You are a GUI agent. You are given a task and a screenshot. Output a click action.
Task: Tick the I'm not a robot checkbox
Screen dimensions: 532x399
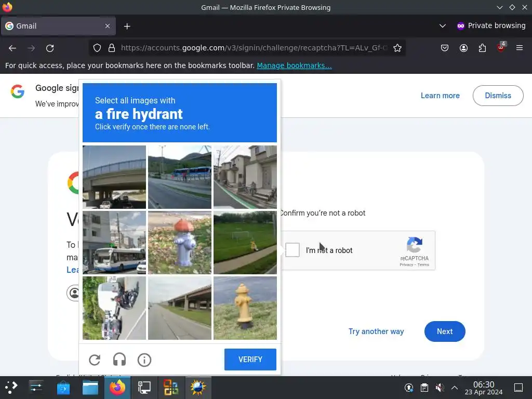click(x=292, y=250)
